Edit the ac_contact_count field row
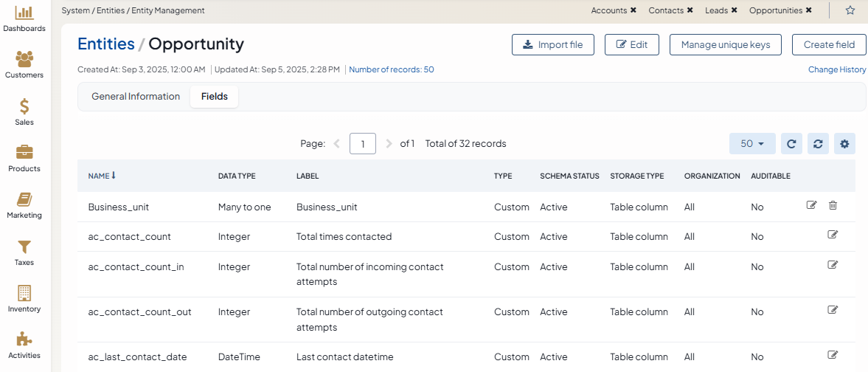Screen dimensions: 868x372 [x=833, y=235]
